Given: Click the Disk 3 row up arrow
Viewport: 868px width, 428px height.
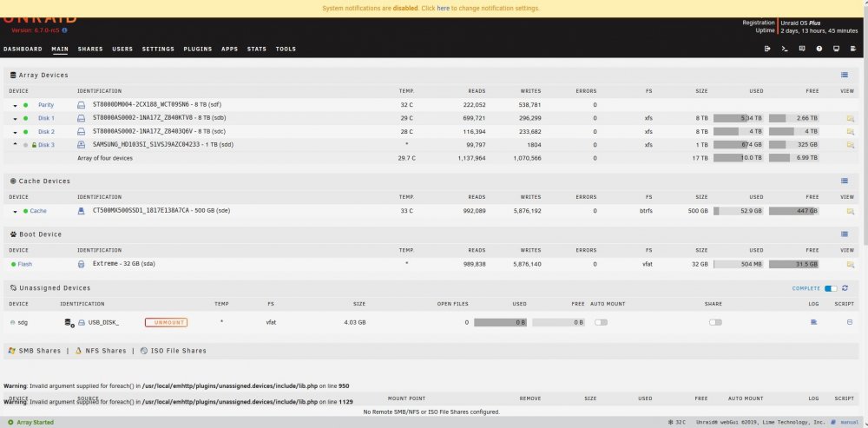Looking at the screenshot, I should (x=16, y=144).
